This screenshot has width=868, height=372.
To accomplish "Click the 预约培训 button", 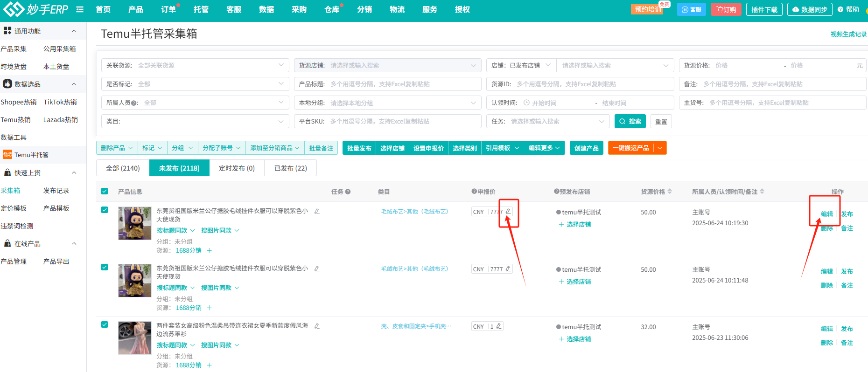I will click(x=648, y=9).
